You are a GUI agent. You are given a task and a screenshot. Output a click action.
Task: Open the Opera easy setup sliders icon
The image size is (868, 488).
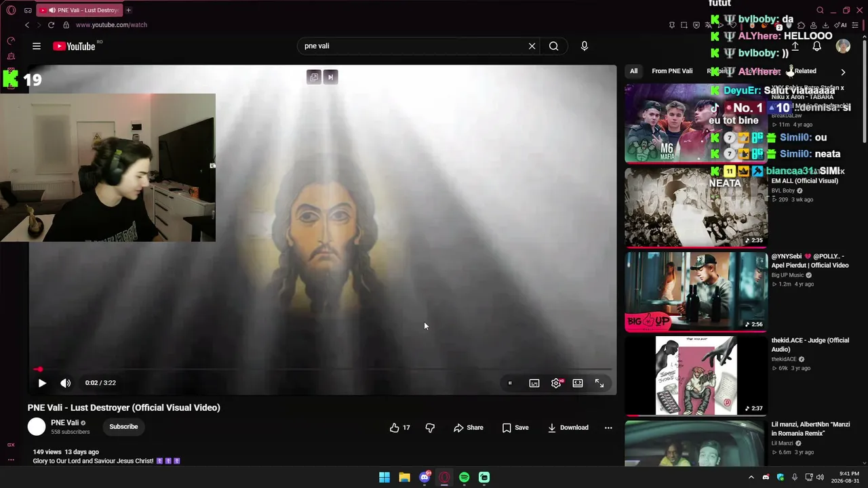(x=855, y=25)
